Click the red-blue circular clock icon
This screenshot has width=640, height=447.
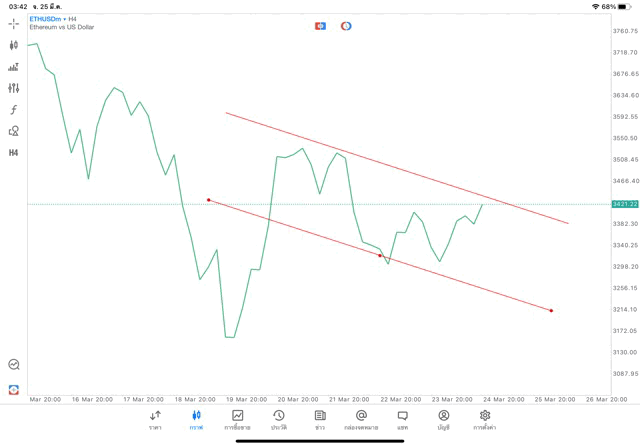(x=346, y=26)
